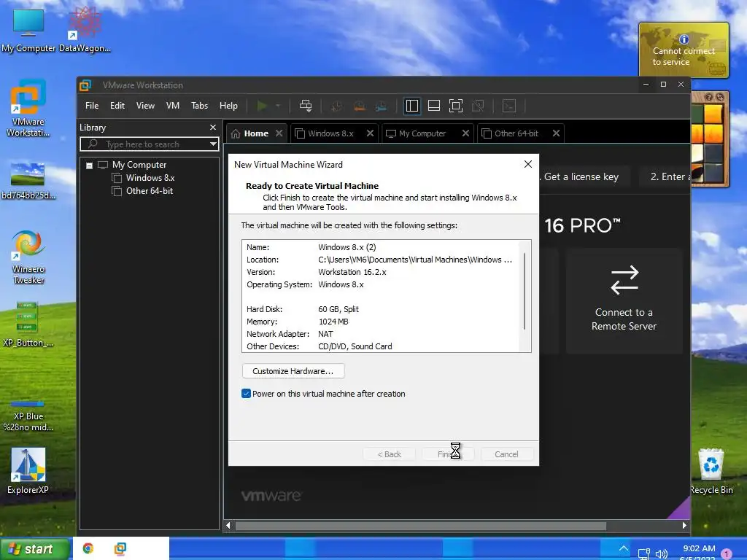Click the Memory '1024 MB' value
747x560 pixels.
coord(333,322)
